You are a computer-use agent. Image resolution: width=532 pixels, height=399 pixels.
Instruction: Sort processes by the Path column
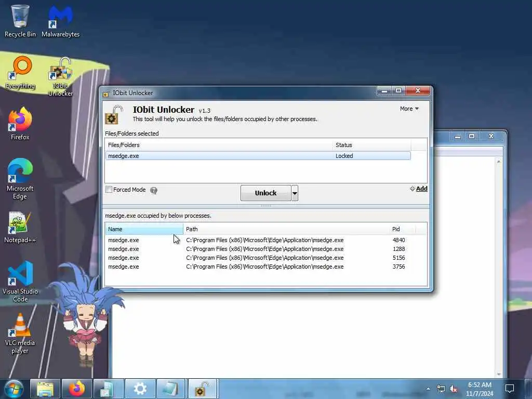(x=286, y=229)
